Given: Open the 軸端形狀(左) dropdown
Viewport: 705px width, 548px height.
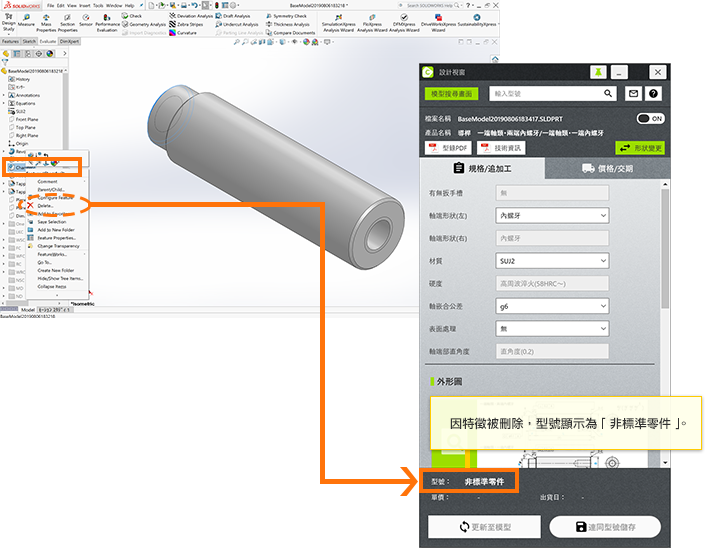Looking at the screenshot, I should [552, 215].
